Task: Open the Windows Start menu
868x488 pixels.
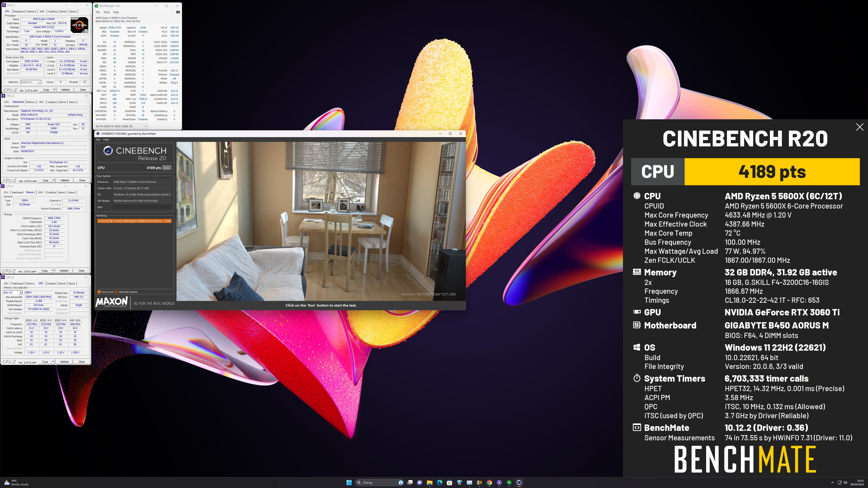Action: [349, 482]
